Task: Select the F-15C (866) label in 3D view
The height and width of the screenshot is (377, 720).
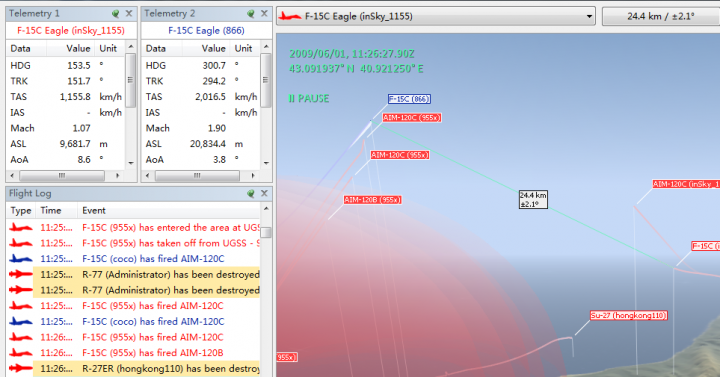Action: (409, 99)
